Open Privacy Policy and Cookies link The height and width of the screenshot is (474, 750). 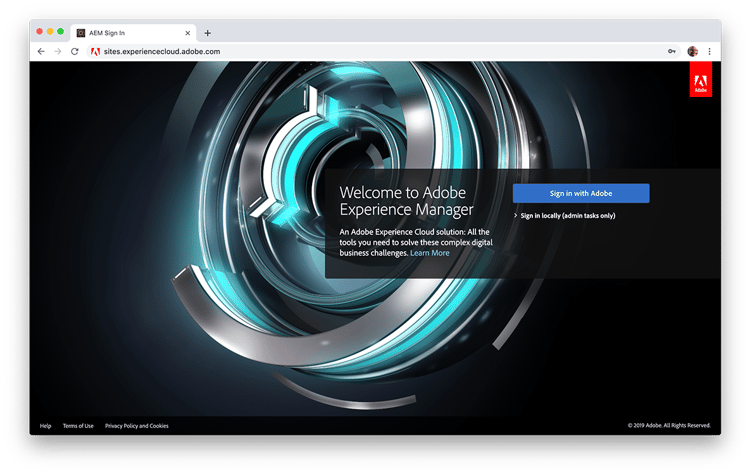click(x=137, y=426)
